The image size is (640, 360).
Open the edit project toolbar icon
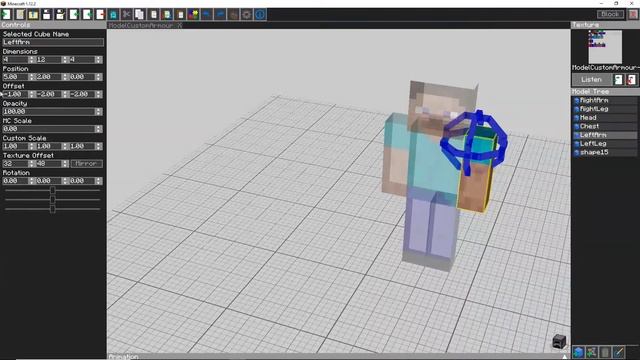[x=20, y=15]
